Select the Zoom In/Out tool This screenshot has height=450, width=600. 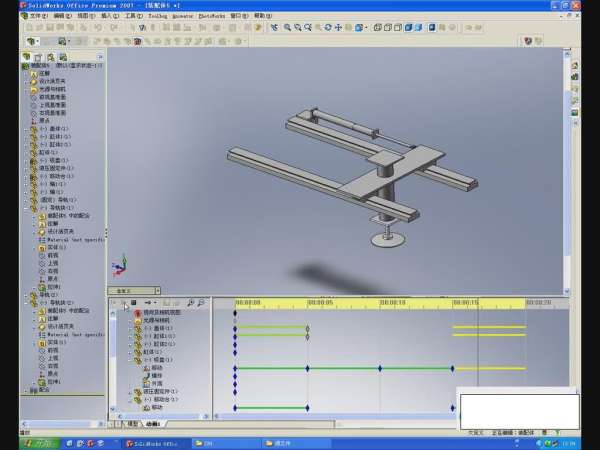308,28
